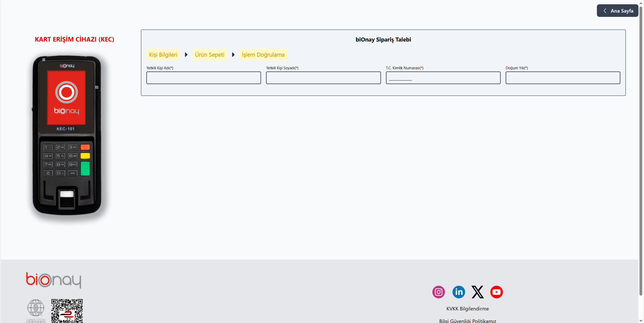Click the biOnay footer logo

tap(54, 280)
